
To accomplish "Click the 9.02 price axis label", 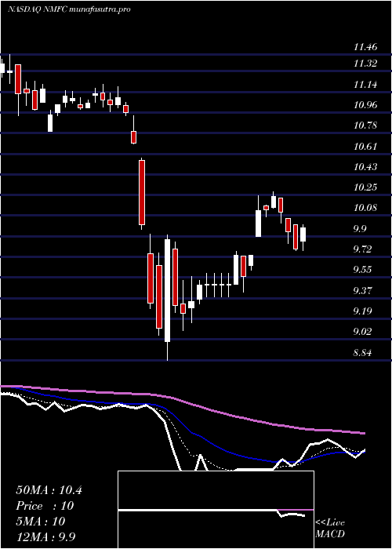I will 362,332.
